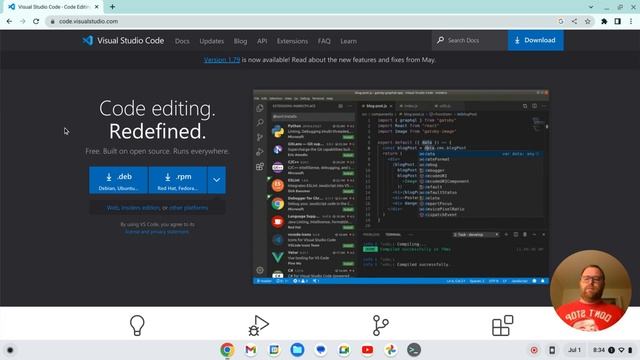Screen dimensions: 640x360
Task: Open the Linux Terminal from shelf
Action: tap(414, 350)
